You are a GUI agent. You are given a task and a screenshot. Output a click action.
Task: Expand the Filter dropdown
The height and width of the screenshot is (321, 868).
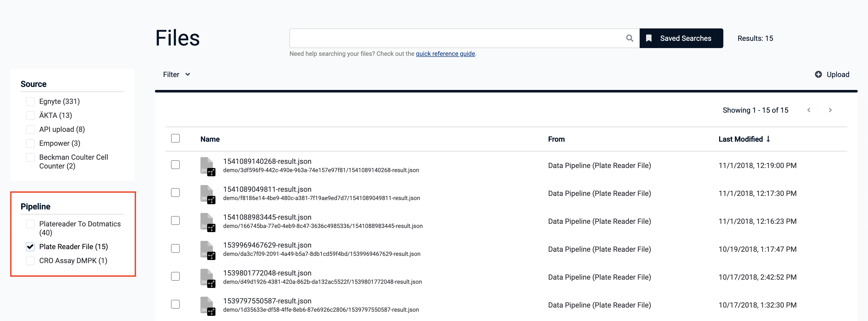click(x=176, y=74)
